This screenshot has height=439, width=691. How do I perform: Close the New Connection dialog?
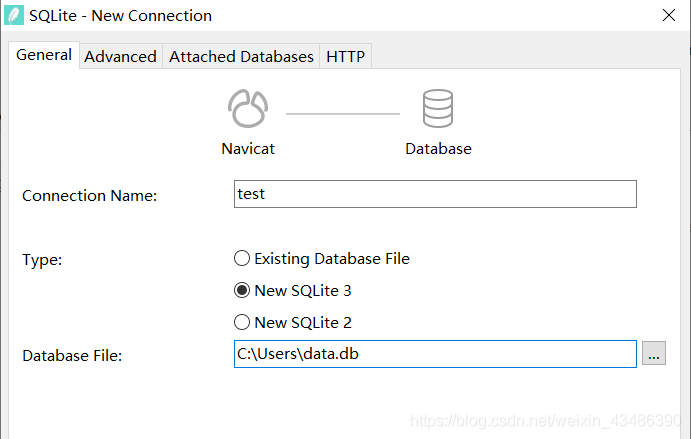tap(669, 15)
